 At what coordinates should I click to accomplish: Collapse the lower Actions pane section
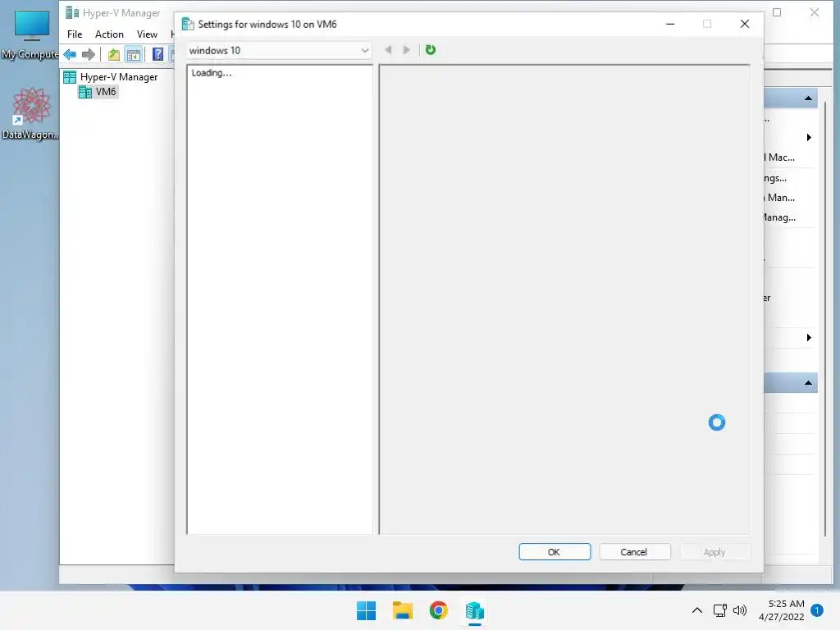tap(808, 382)
